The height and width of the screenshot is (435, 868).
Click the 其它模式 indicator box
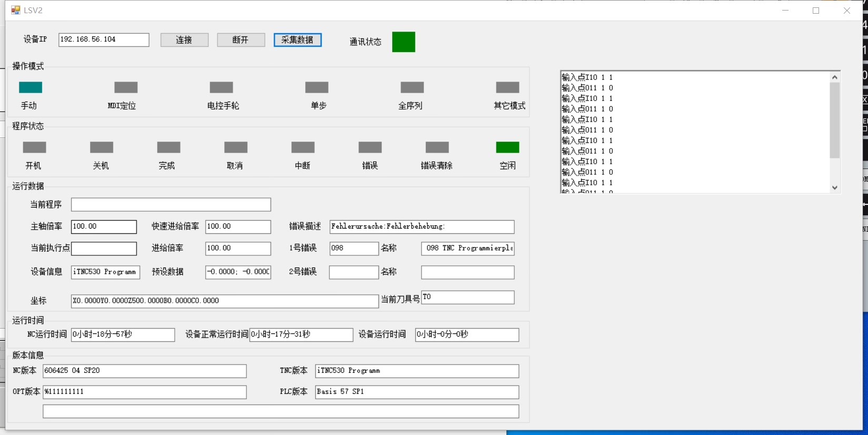508,87
